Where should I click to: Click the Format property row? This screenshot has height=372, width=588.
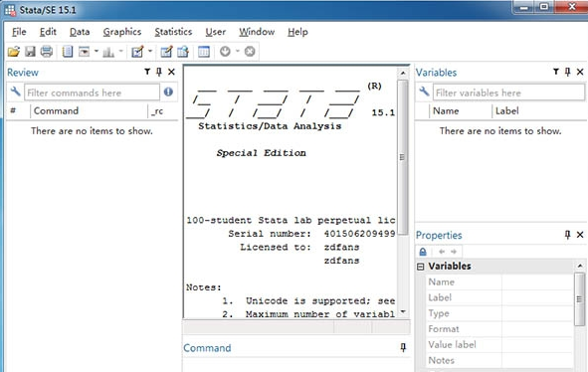pos(499,329)
